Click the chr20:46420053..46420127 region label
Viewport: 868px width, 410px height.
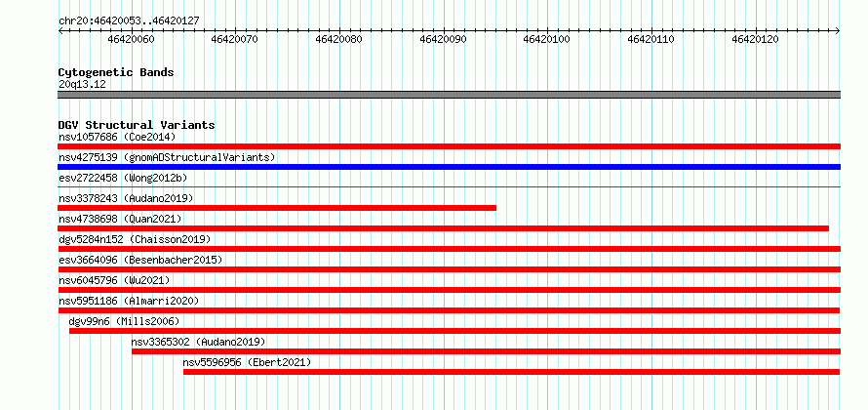pos(129,21)
